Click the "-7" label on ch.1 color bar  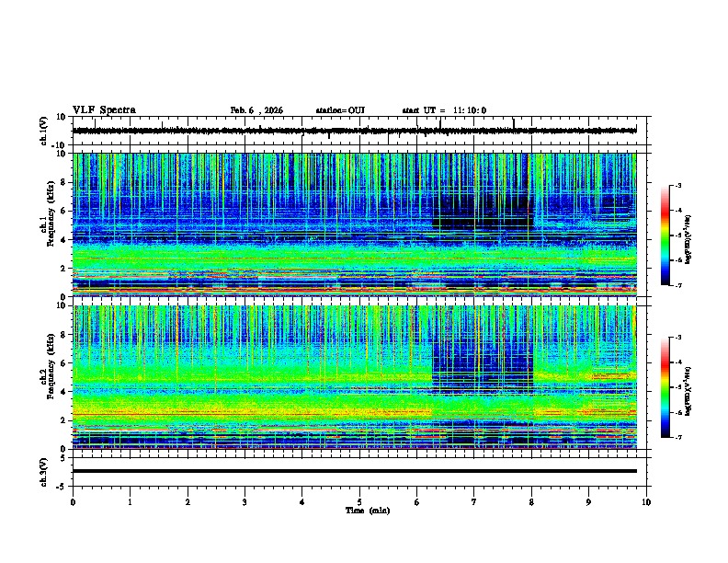[x=677, y=285]
